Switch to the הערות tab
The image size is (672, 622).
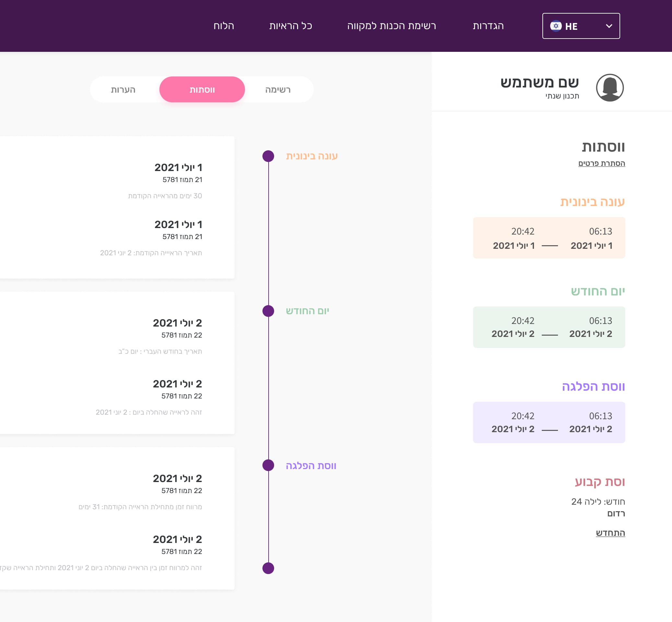pos(123,89)
